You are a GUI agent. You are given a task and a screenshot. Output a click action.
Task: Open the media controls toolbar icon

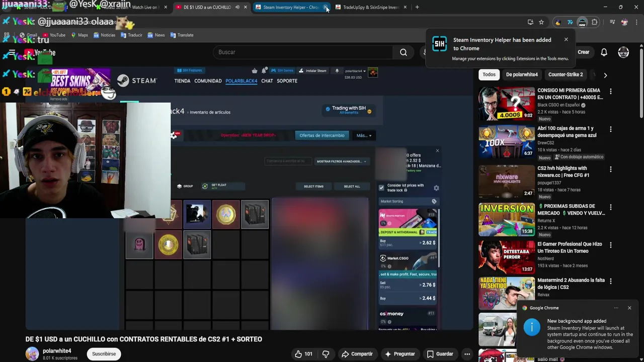612,22
